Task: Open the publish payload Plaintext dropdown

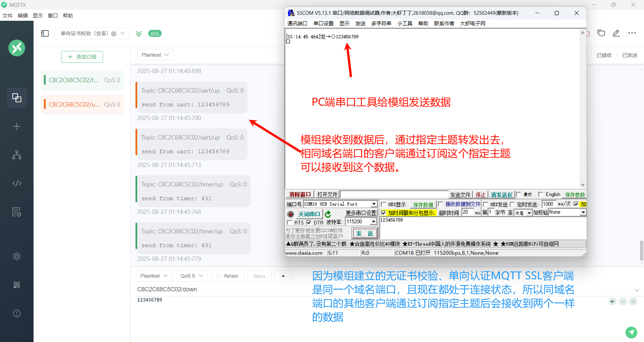Action: 154,276
